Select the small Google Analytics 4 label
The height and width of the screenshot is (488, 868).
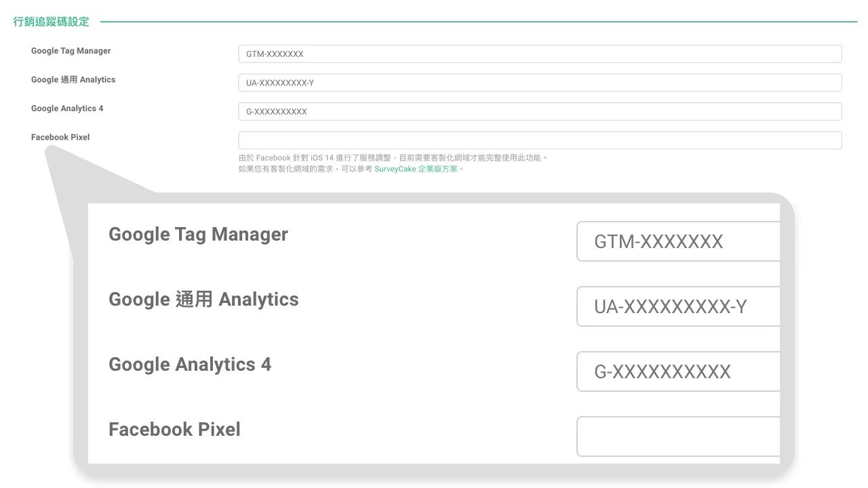[x=67, y=108]
